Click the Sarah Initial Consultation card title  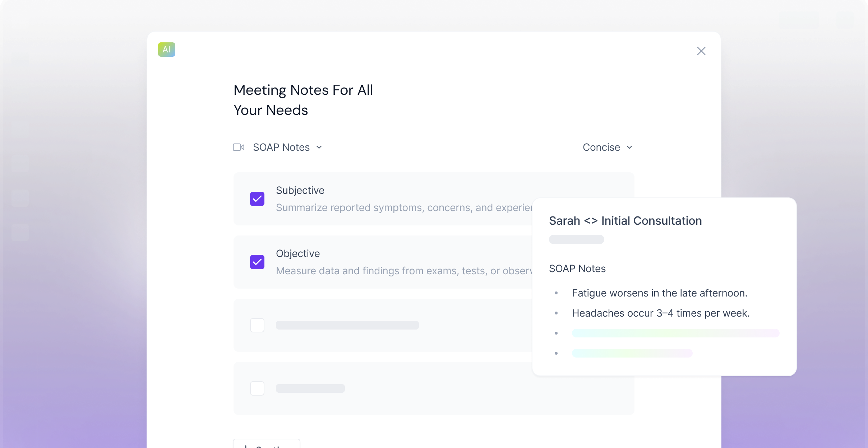[625, 220]
